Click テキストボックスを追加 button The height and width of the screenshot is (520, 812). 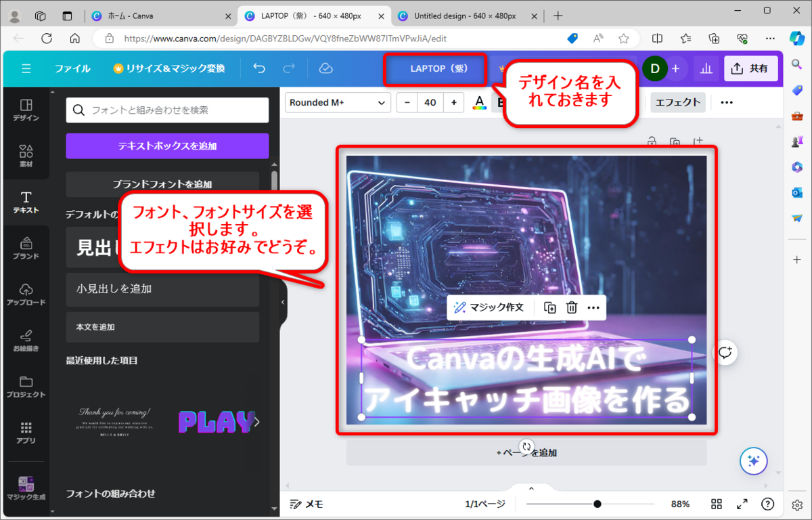tap(167, 146)
